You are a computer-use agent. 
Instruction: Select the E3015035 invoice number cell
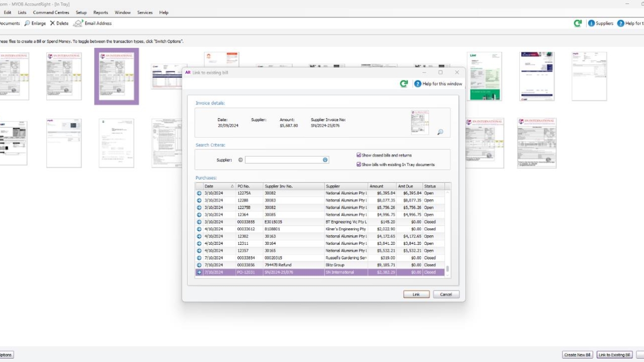tap(294, 222)
